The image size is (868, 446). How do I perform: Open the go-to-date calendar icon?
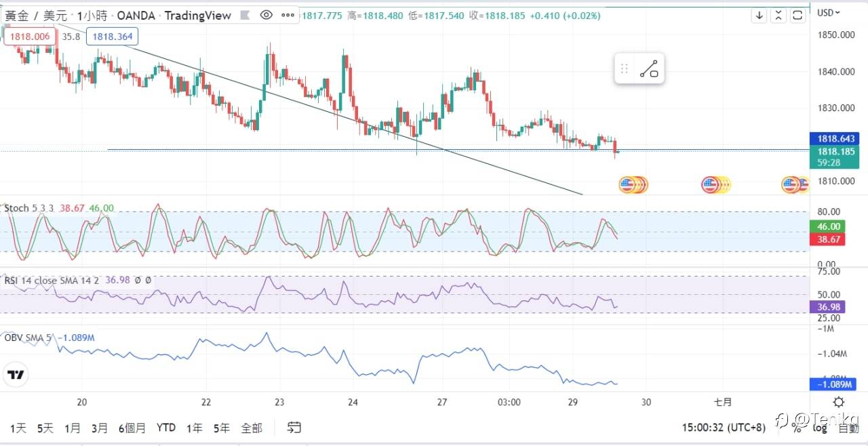pyautogui.click(x=294, y=427)
